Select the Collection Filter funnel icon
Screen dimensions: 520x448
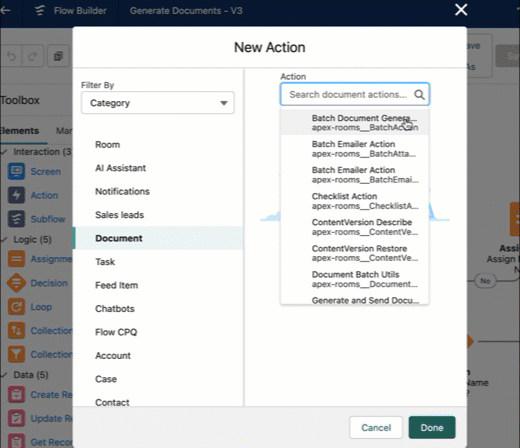pyautogui.click(x=16, y=354)
